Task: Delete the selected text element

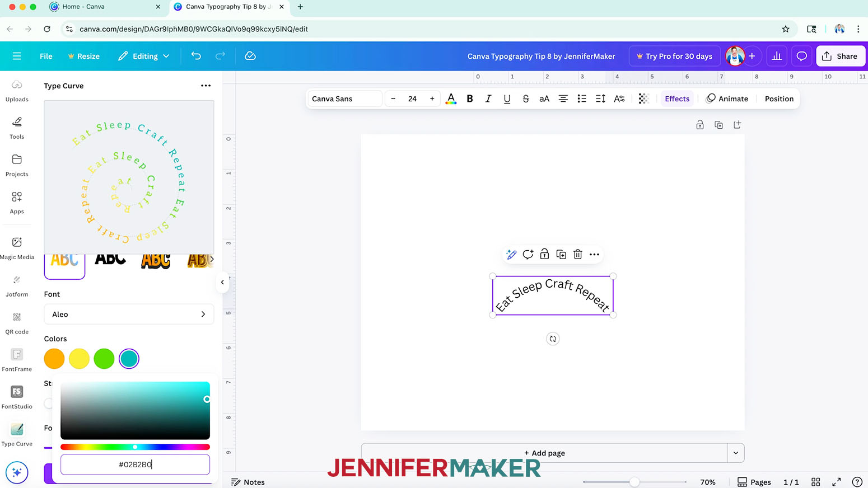Action: (x=578, y=255)
